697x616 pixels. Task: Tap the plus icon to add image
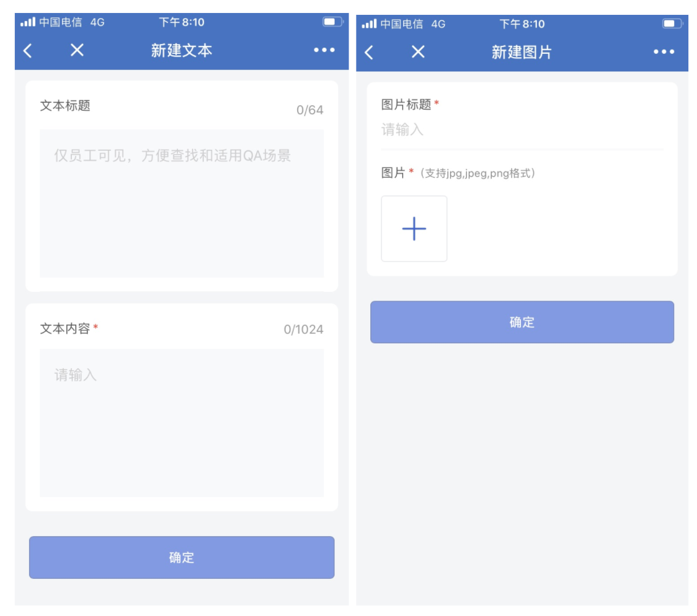(x=414, y=229)
